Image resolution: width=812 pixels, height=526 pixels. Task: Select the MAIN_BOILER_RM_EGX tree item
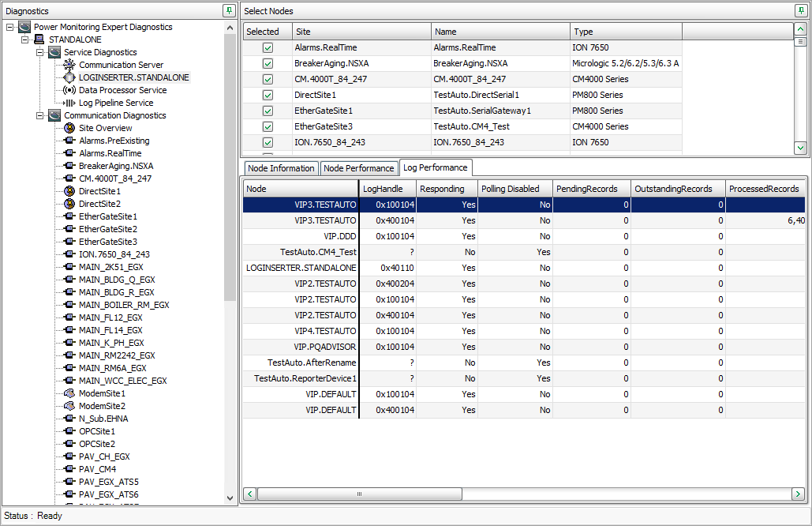[x=125, y=305]
